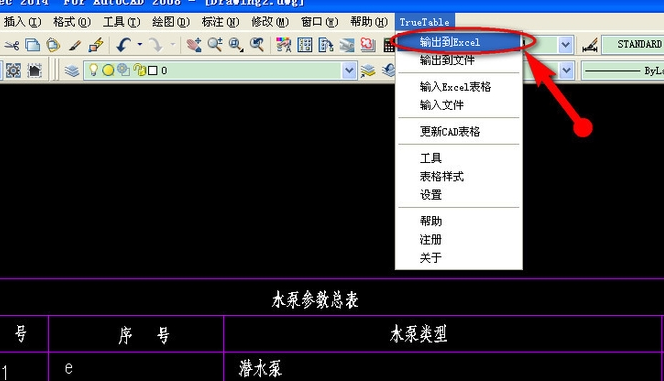Open the Tool Palettes window icon

click(326, 45)
